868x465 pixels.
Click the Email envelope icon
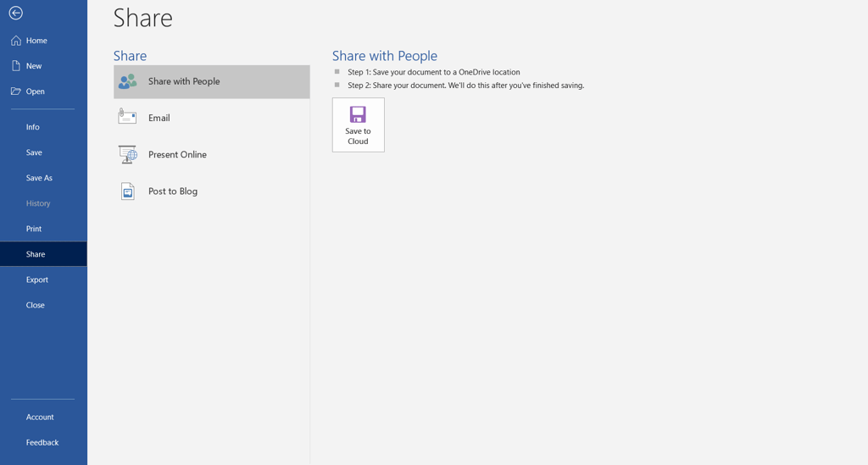pos(127,117)
